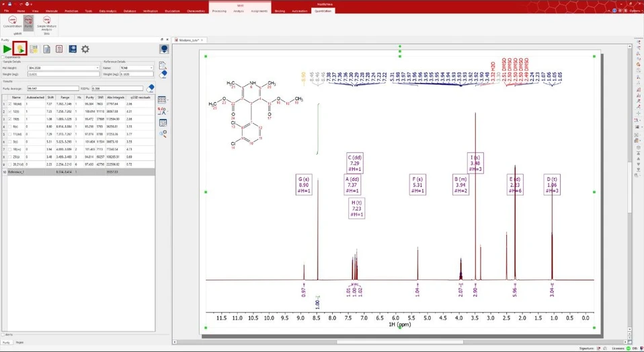This screenshot has height=352, width=644.
Task: Click the Purity Average result field
Action: pyautogui.click(x=52, y=88)
